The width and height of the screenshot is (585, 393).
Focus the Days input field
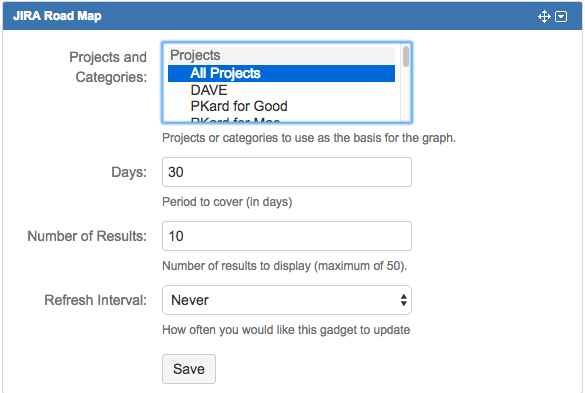coord(287,172)
